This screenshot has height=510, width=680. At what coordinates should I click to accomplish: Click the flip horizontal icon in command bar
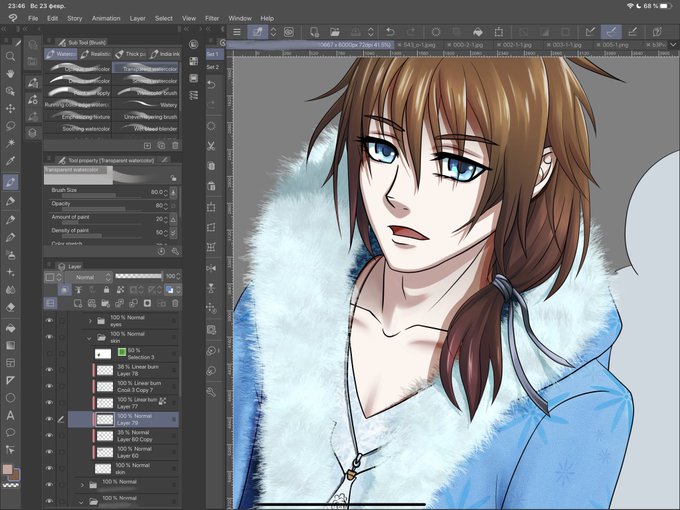[211, 268]
